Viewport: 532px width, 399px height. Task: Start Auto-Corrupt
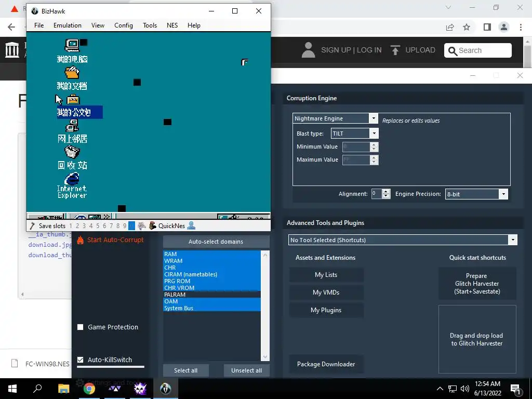pos(115,240)
